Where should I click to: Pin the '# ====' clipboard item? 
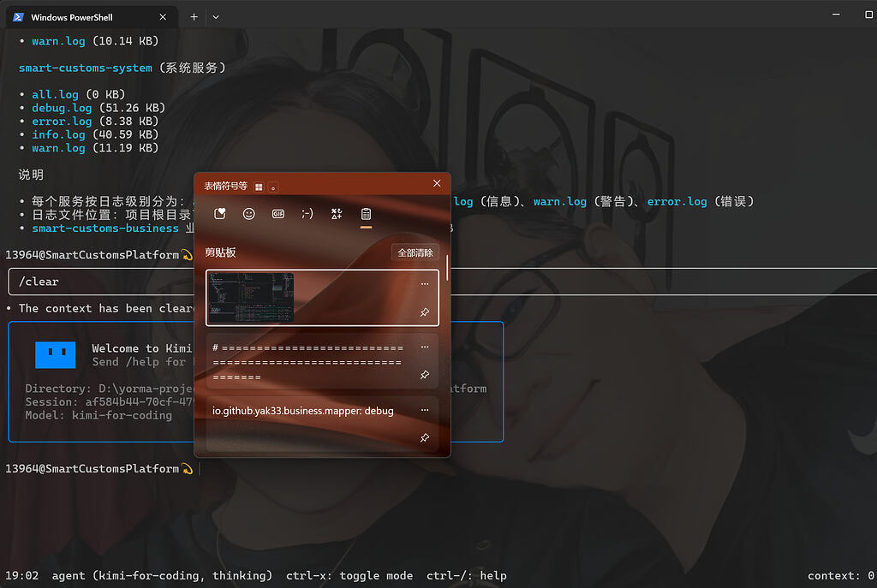(x=425, y=375)
